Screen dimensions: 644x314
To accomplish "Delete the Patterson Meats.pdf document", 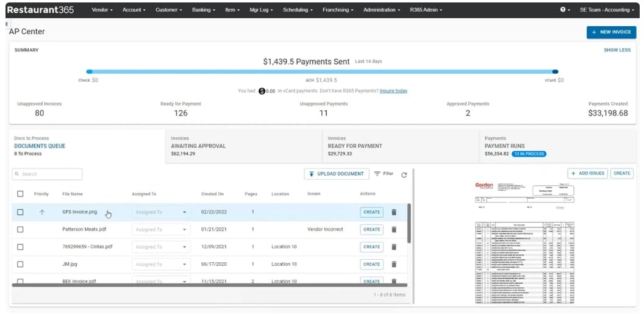I will tap(394, 229).
